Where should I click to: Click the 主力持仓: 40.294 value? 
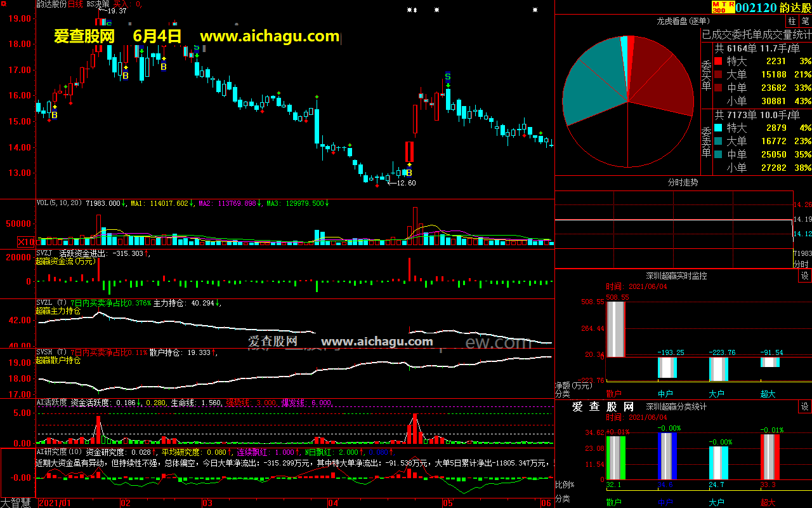pos(183,304)
